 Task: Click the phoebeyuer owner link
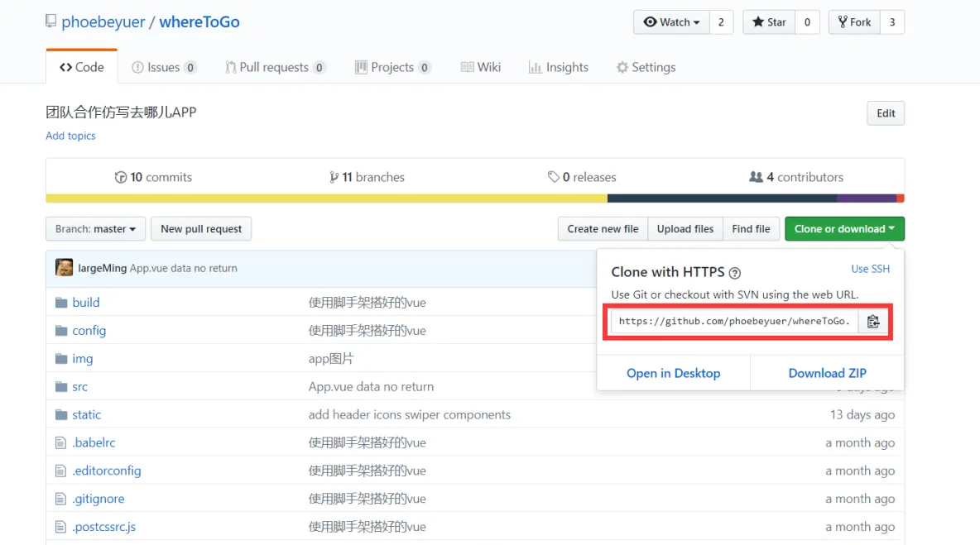[103, 22]
